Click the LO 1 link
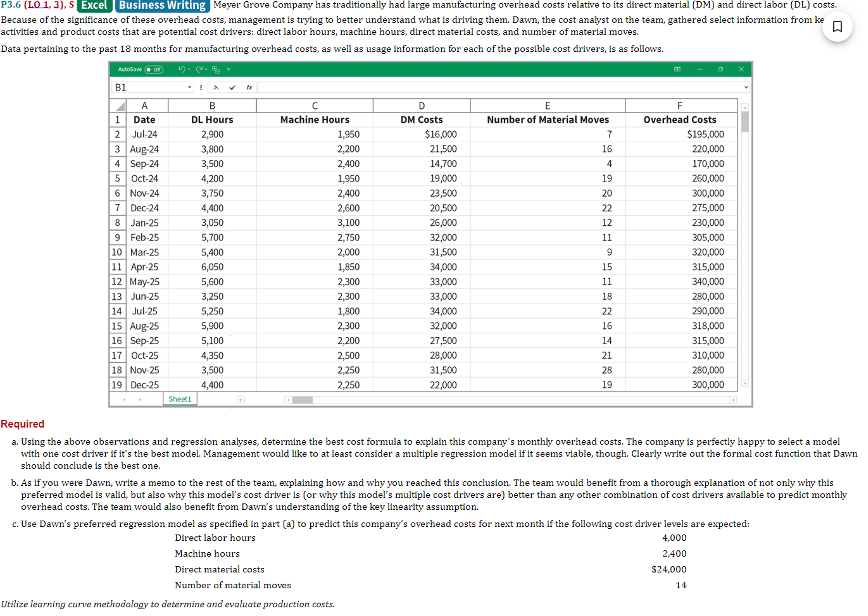 pyautogui.click(x=38, y=5)
